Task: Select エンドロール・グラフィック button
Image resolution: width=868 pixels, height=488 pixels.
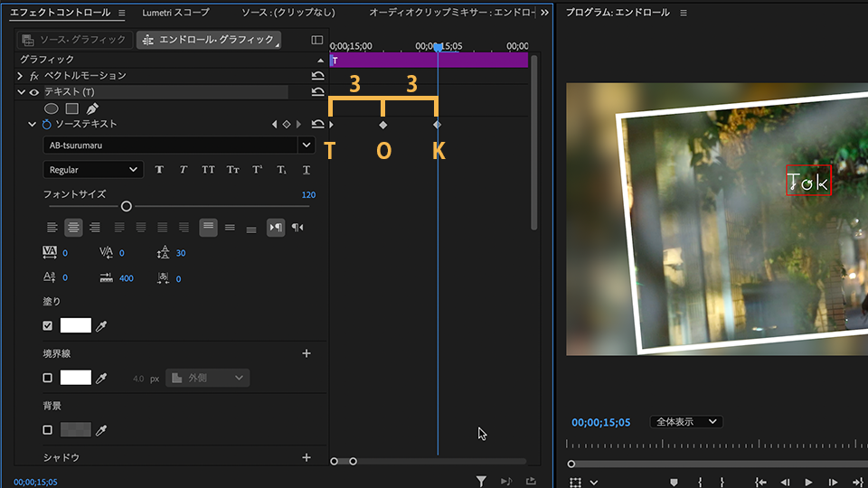Action: click(x=209, y=40)
